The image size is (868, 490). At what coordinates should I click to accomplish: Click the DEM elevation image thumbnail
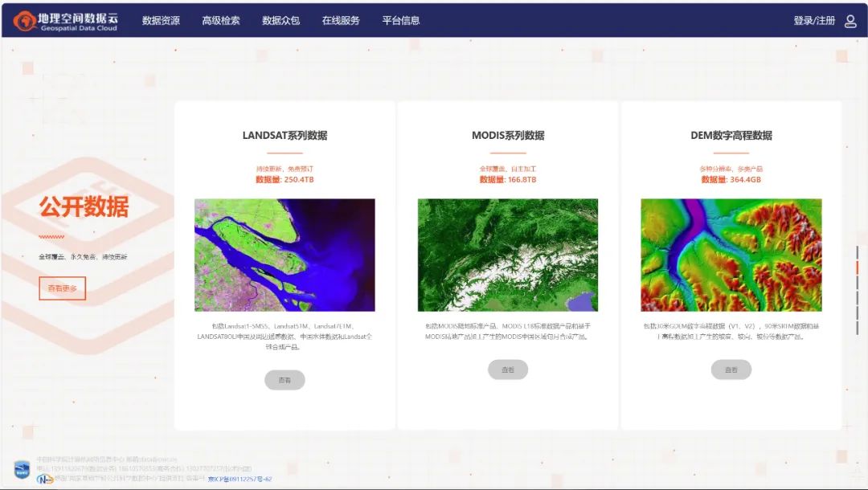tap(731, 255)
